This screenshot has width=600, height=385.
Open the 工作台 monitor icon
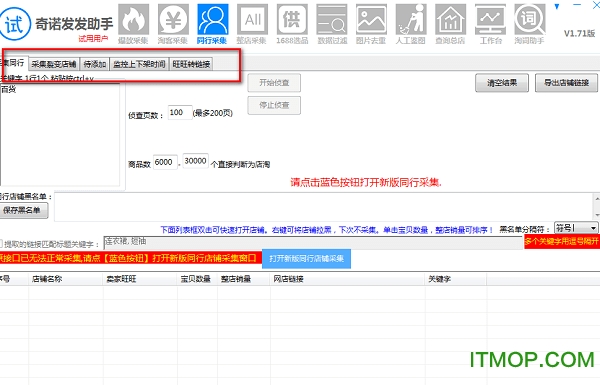pos(490,24)
